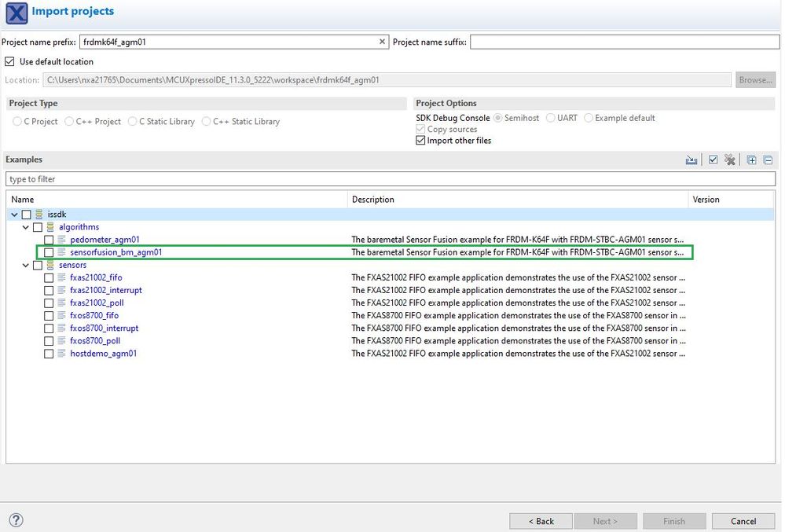Clear the project name prefix with X
Viewport: 785px width, 532px height.
click(382, 42)
